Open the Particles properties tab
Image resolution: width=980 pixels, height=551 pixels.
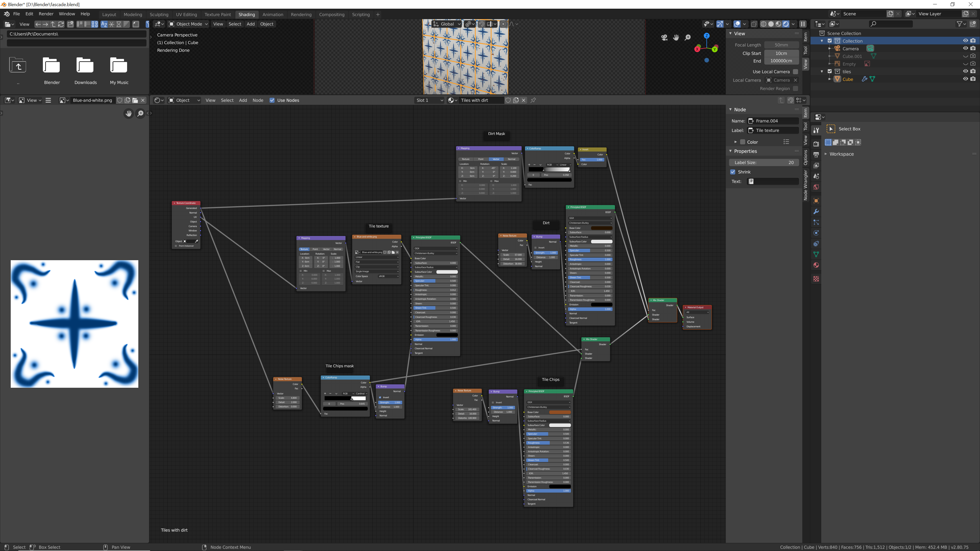pos(816,222)
